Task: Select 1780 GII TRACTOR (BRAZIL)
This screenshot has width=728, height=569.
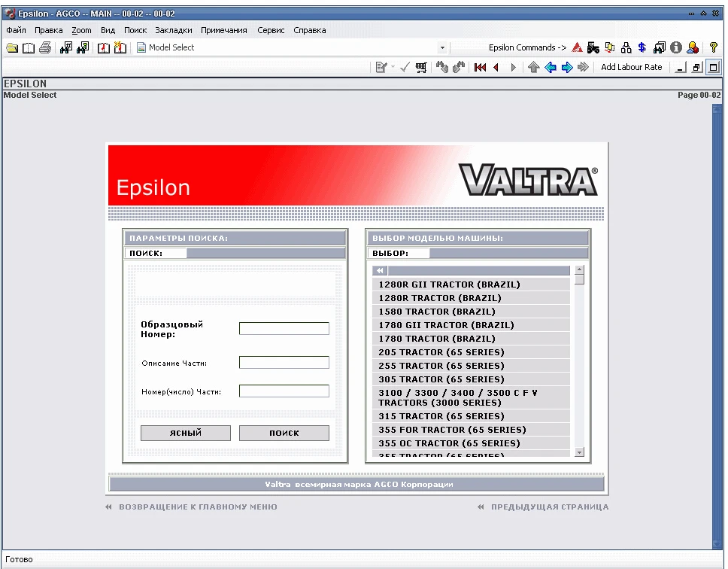Action: (472, 324)
